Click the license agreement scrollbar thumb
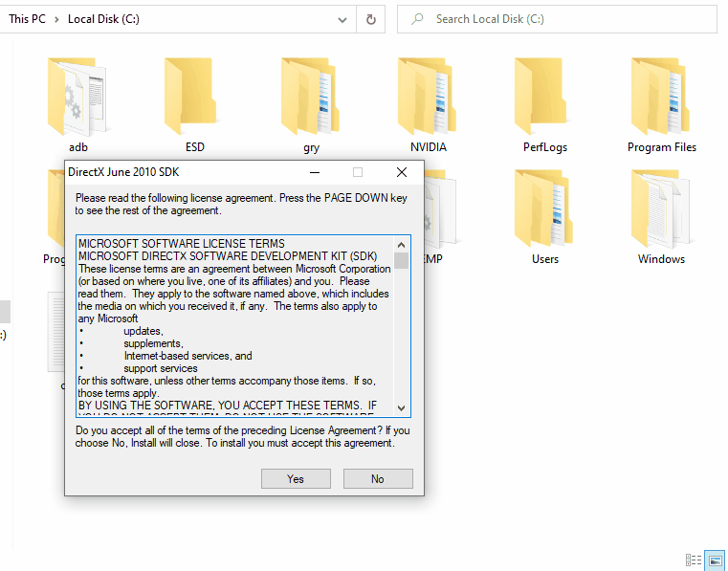 click(x=401, y=260)
